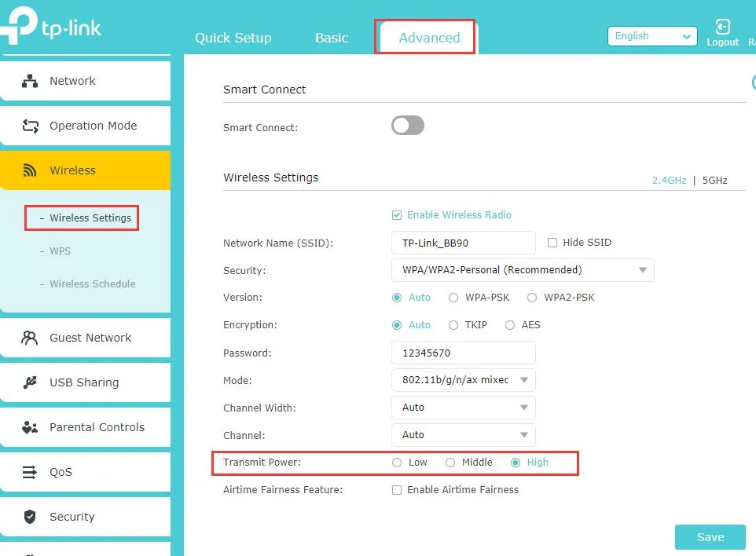Open the English language dropdown
Image resolution: width=756 pixels, height=556 pixels.
point(652,36)
